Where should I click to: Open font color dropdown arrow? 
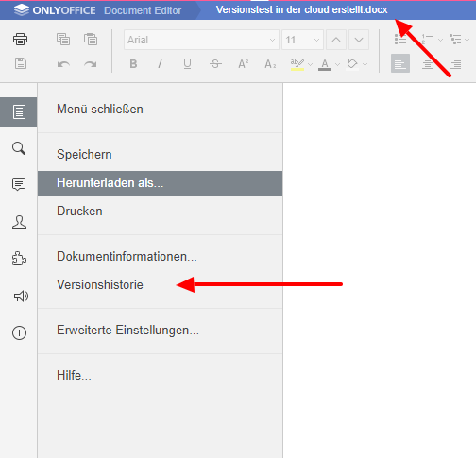pos(337,64)
